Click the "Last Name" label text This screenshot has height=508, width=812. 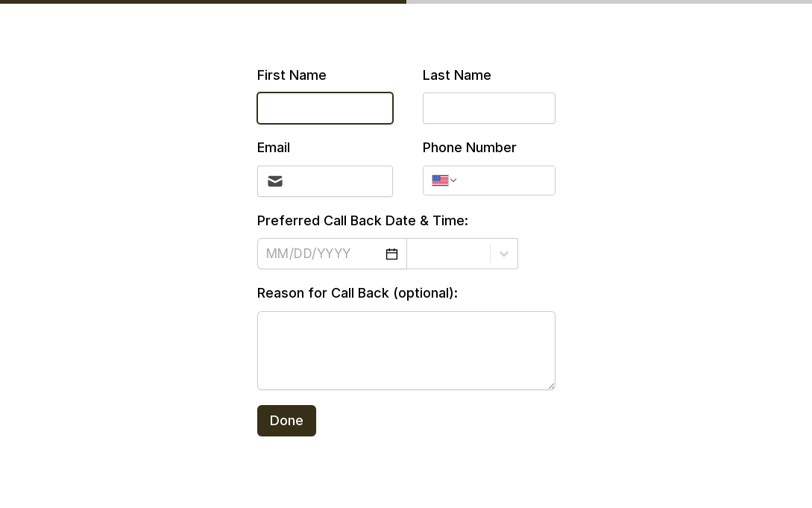456,75
